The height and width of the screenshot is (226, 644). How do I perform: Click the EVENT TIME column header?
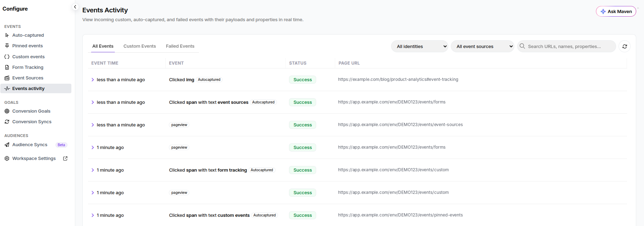point(105,63)
